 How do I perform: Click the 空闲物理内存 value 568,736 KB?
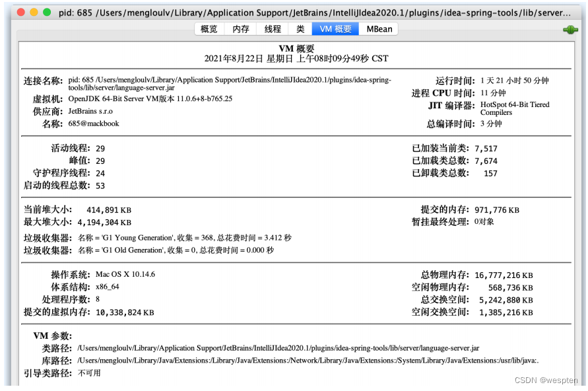510,288
